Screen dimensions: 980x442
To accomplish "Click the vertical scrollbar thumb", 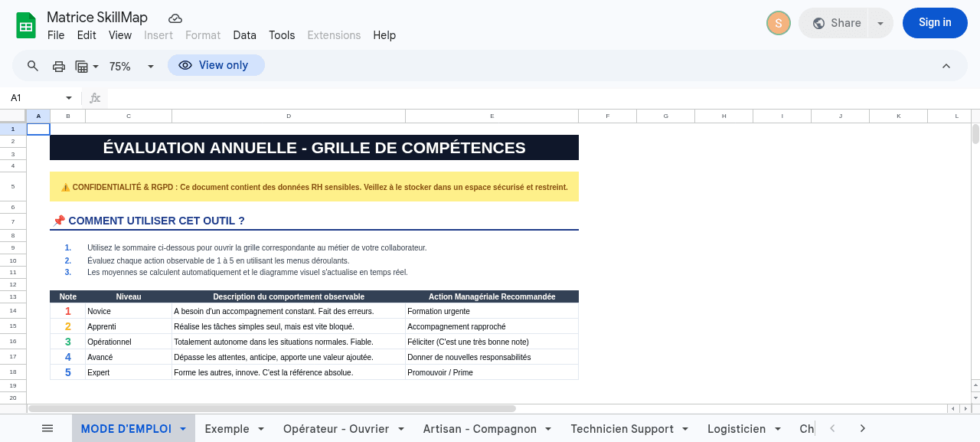I will (975, 134).
